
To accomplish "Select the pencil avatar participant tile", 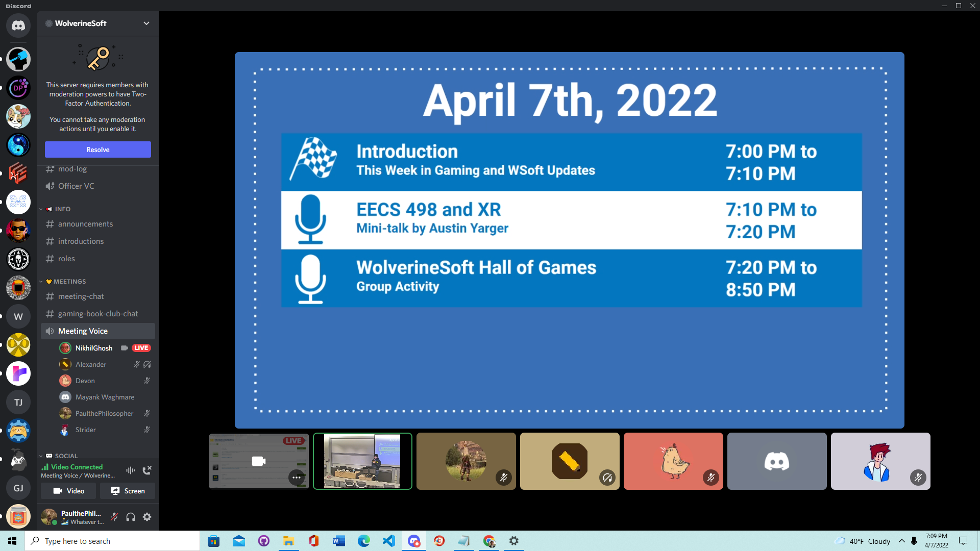I will pyautogui.click(x=570, y=461).
